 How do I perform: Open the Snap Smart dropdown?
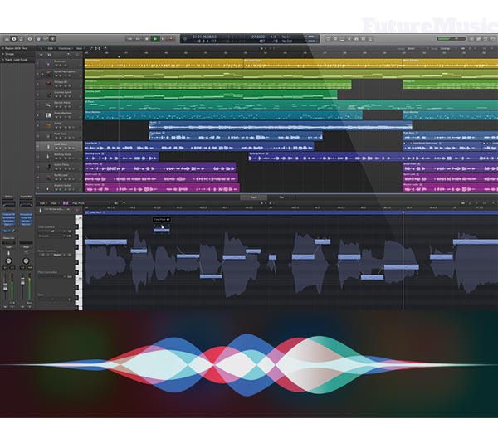pyautogui.click(x=416, y=49)
